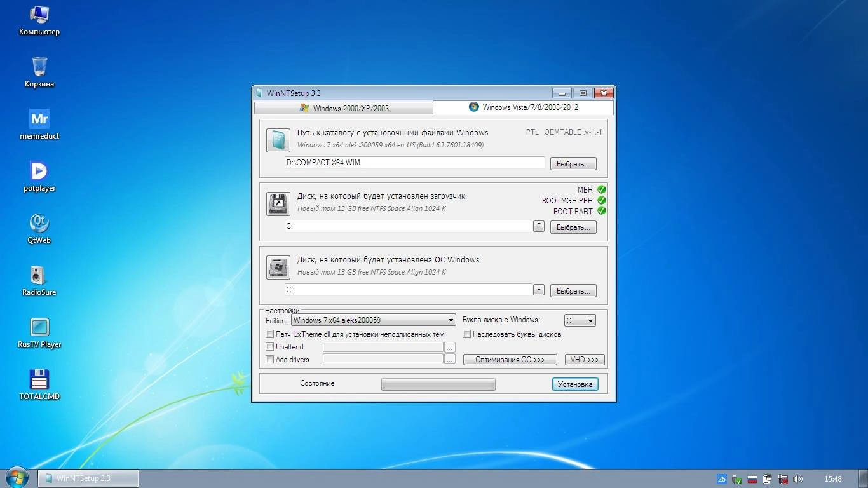Click the Unattend file path field
This screenshot has height=488, width=868.
[x=383, y=347]
